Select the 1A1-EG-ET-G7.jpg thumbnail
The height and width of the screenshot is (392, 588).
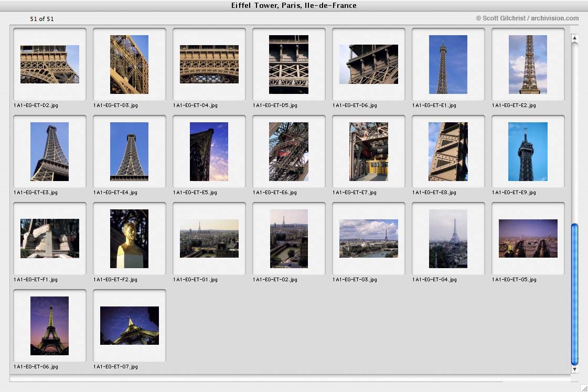pyautogui.click(x=130, y=325)
